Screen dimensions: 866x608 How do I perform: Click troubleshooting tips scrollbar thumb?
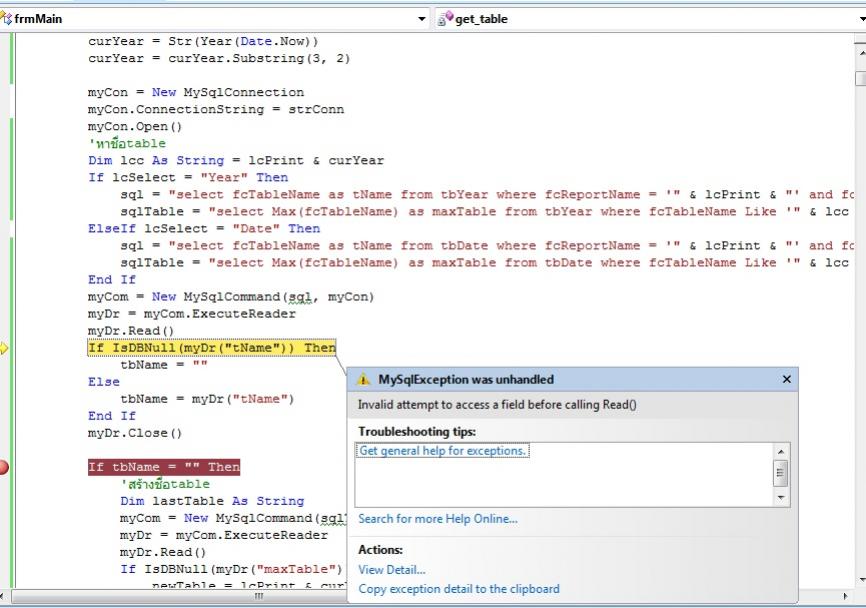pyautogui.click(x=781, y=473)
